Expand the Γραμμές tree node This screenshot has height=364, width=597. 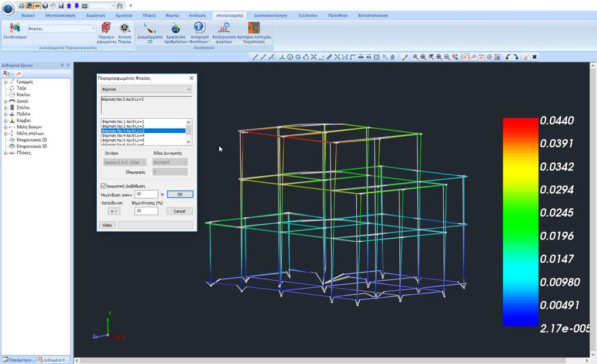tap(5, 82)
